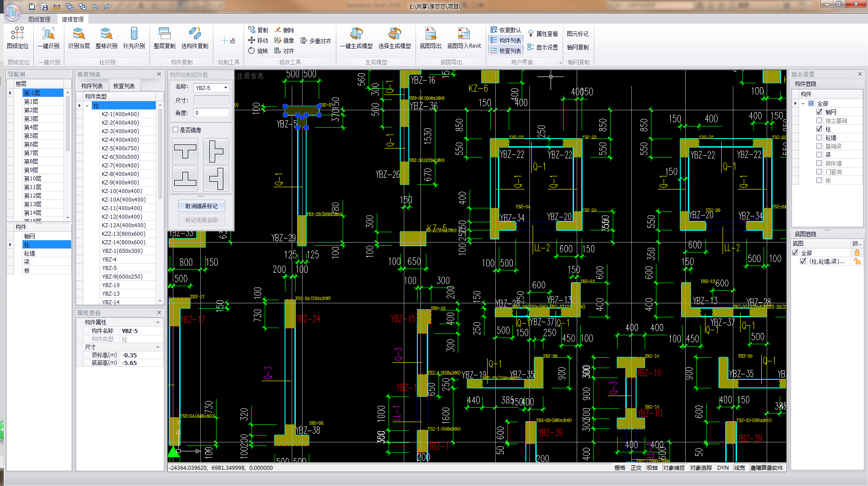Image resolution: width=868 pixels, height=486 pixels.
Task: Select the 点 point drawing tool
Action: coord(228,40)
